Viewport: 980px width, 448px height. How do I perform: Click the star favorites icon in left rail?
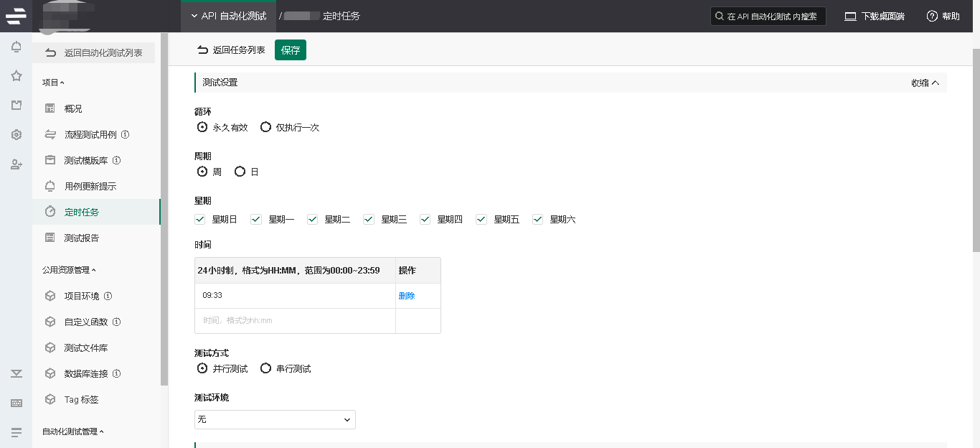(16, 76)
